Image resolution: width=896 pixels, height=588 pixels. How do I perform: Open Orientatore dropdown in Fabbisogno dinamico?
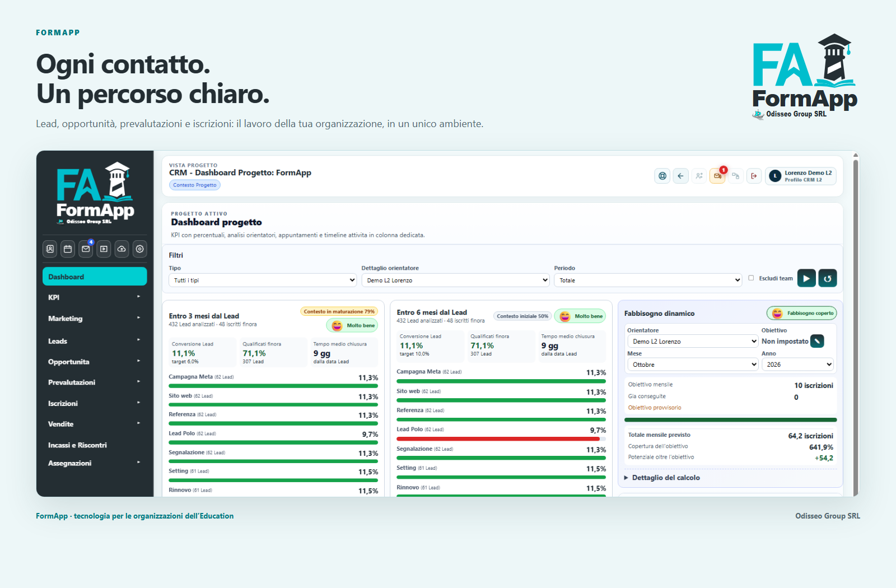click(x=693, y=341)
